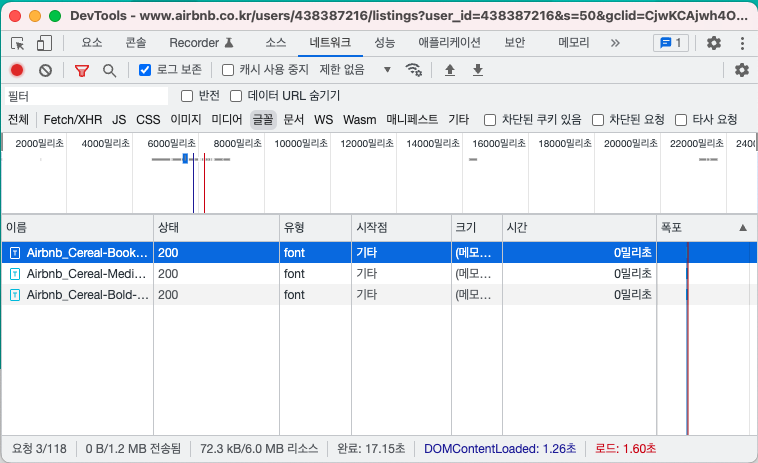The width and height of the screenshot is (758, 463).
Task: Click the 6000밀리초 timeline overview marker
Action: click(x=172, y=144)
